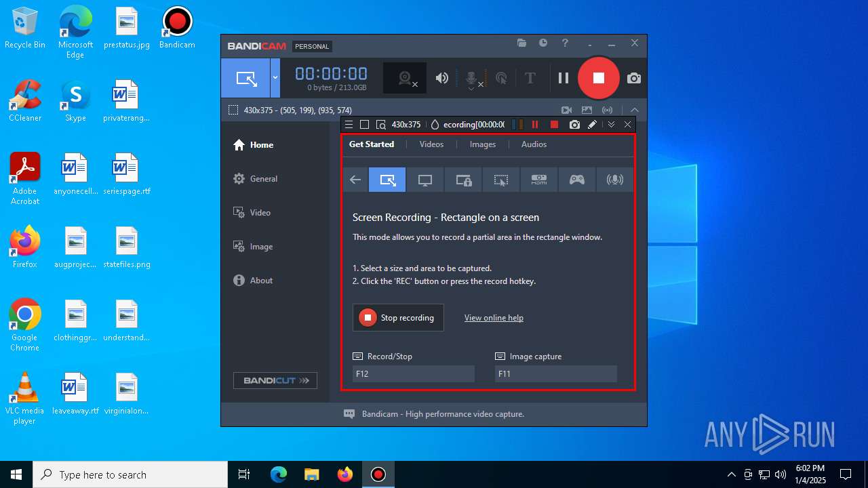Image resolution: width=868 pixels, height=488 pixels.
Task: Select the rectangle recording mode button
Action: [x=245, y=78]
